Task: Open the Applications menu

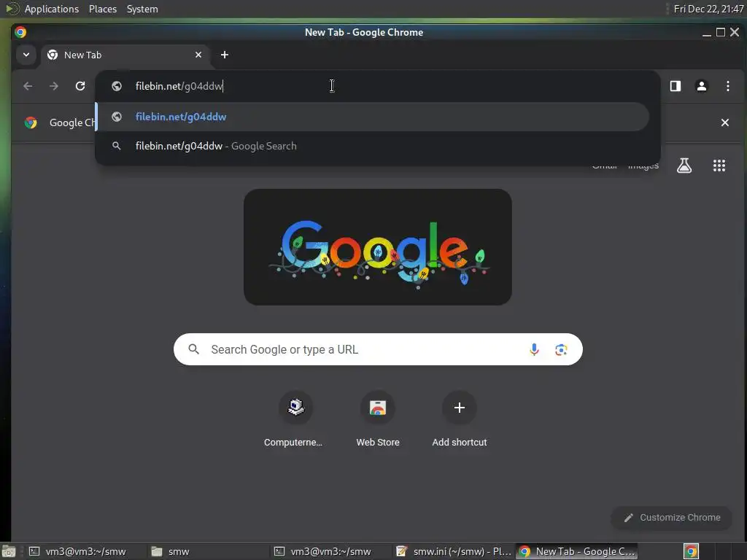Action: (52, 9)
